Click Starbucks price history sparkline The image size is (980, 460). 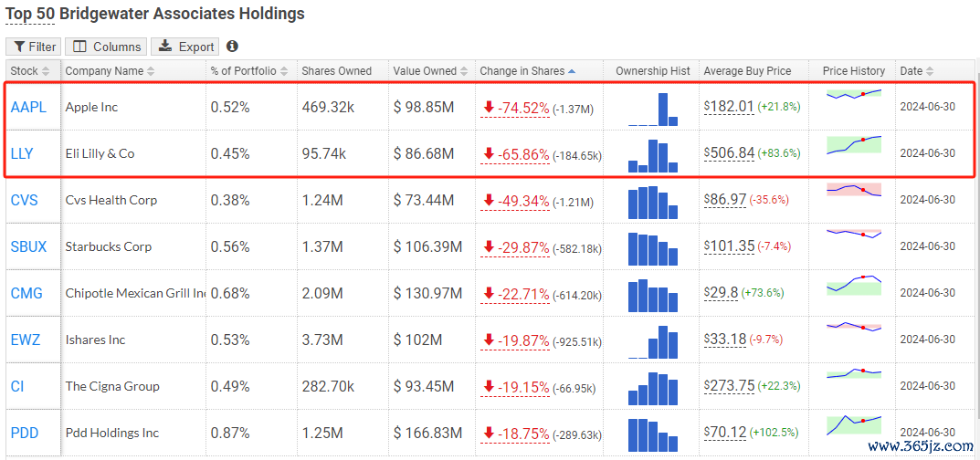pos(854,234)
